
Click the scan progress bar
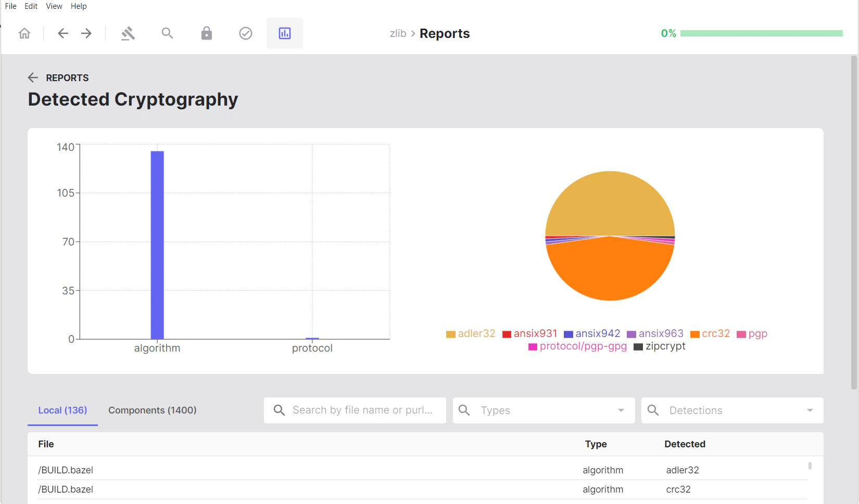coord(762,33)
